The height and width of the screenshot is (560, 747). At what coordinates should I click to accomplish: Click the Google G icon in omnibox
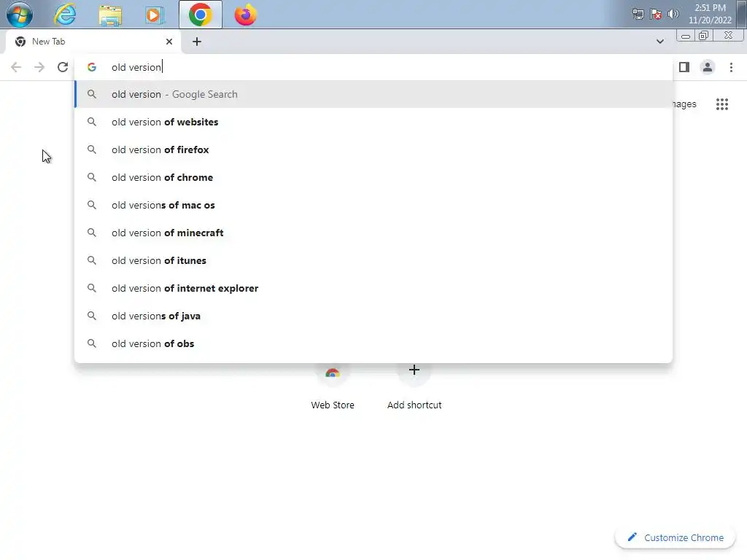[x=92, y=67]
